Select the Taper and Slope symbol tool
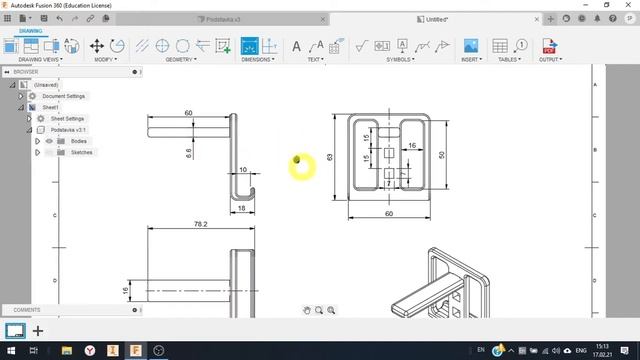This screenshot has width=640, height=360. coord(442,46)
